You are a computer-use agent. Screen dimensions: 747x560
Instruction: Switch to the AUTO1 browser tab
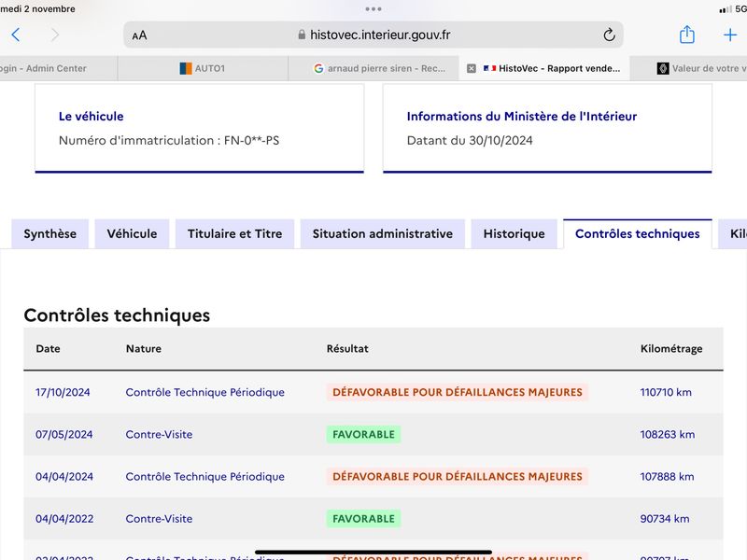tap(203, 68)
